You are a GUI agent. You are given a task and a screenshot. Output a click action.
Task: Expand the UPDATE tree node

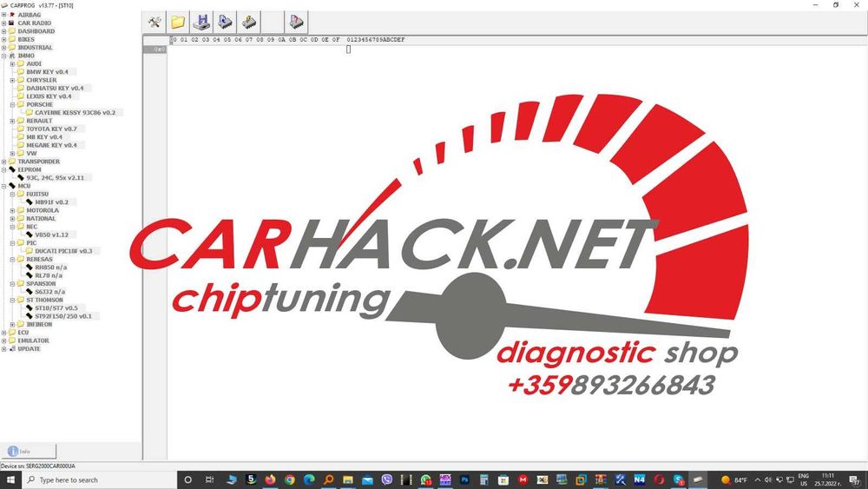3,349
